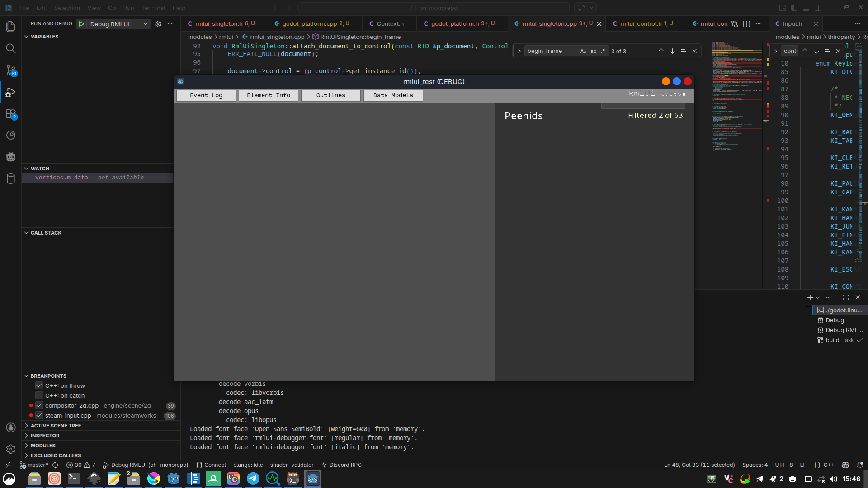
Task: Open the Explorer view in activity bar
Action: pos(11,27)
